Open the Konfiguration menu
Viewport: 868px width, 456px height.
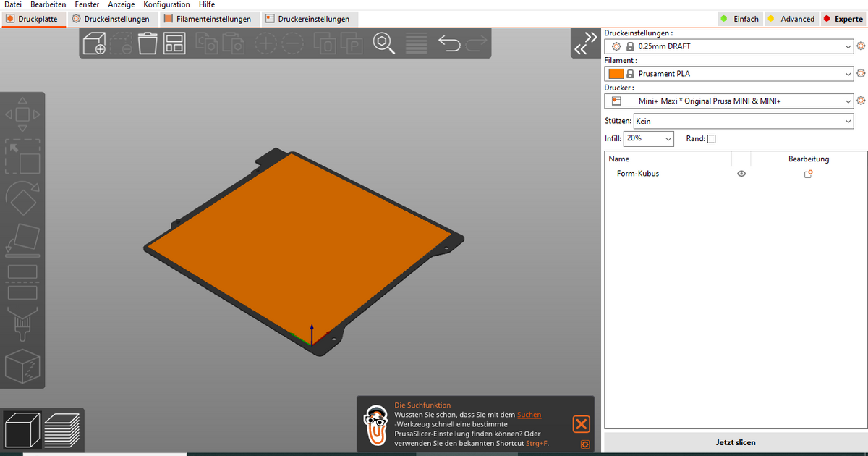166,4
